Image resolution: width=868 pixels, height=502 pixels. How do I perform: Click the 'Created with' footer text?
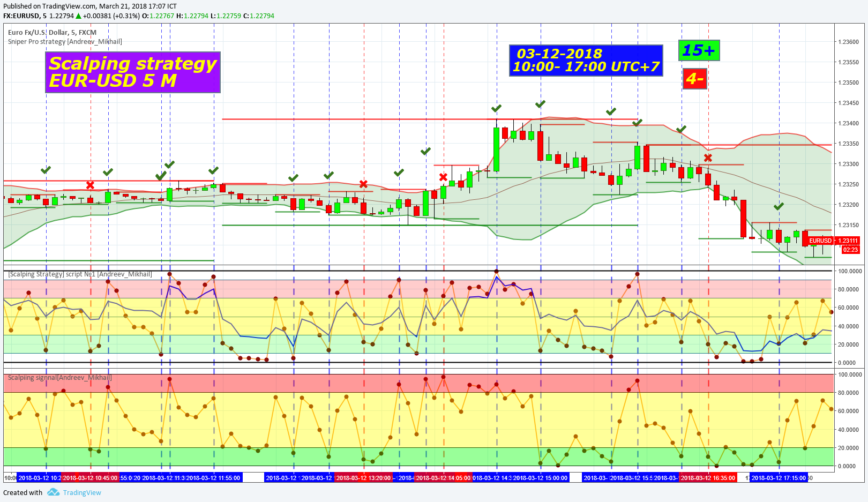click(23, 492)
